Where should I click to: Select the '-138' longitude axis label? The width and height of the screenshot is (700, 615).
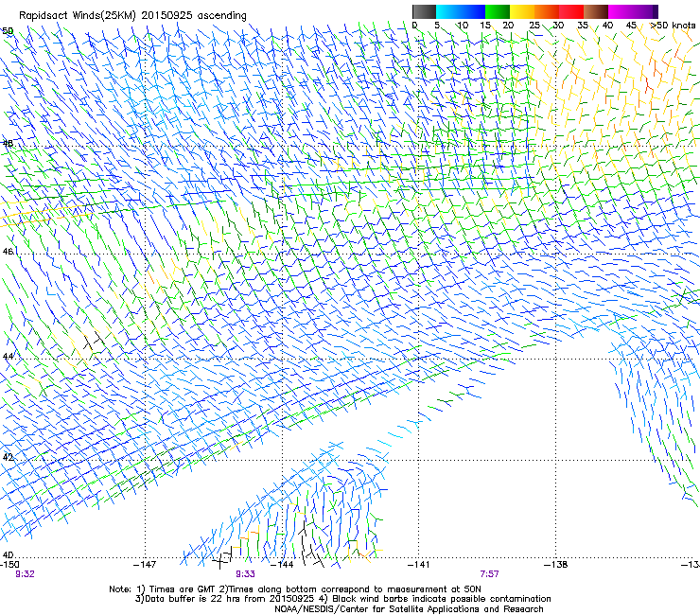click(556, 565)
